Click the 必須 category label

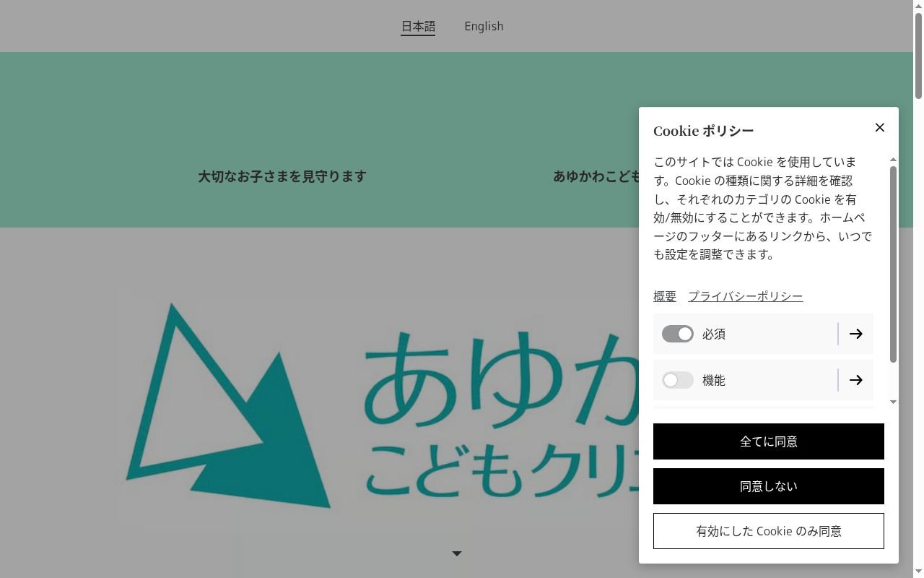714,334
